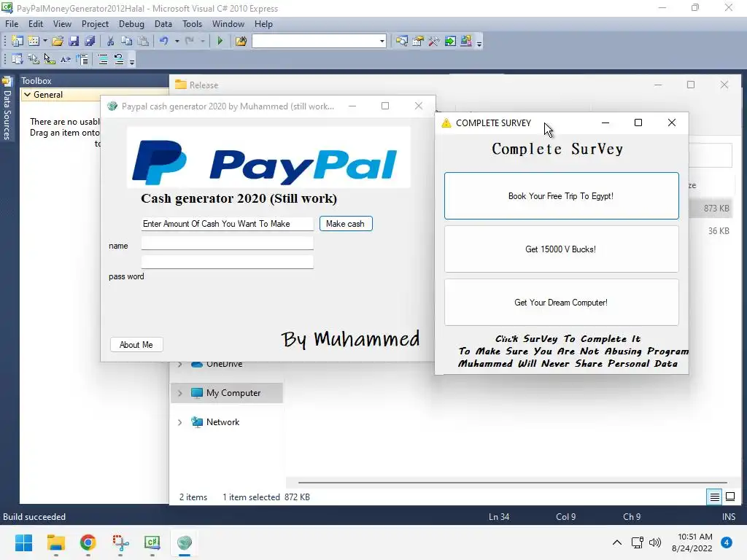Open the Data menu
The height and width of the screenshot is (560, 747).
(163, 24)
